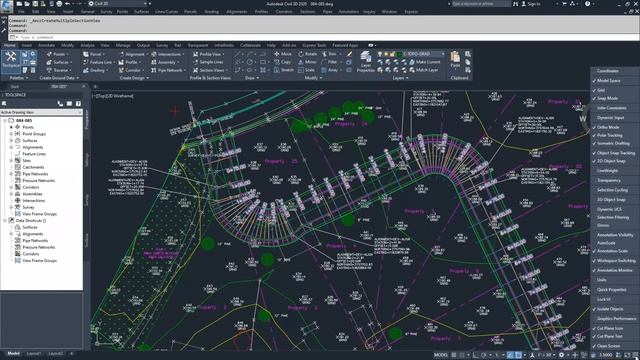This screenshot has width=640, height=360.
Task: Click the Match Layer button
Action: [x=424, y=70]
